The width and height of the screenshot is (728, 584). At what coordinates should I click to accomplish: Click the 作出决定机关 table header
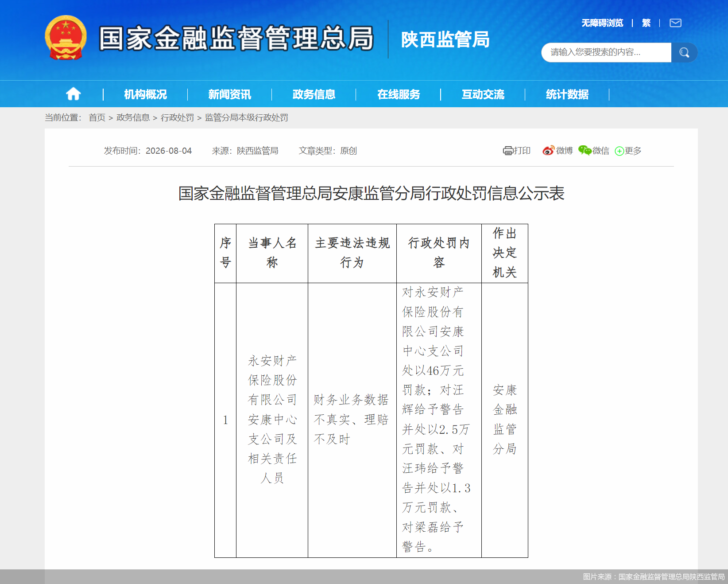coord(505,253)
